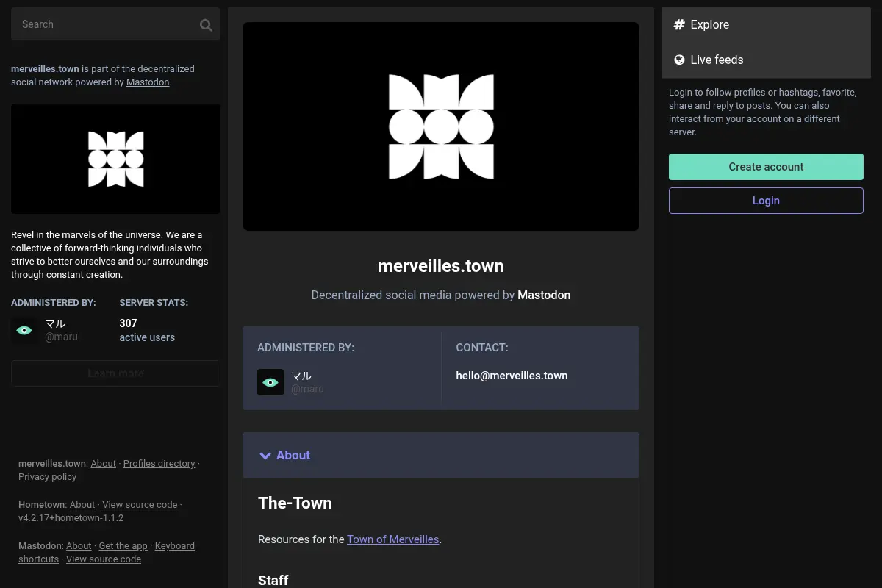Click the eye avatar in center Administered By
Viewport: 882px width, 588px height.
pos(270,382)
